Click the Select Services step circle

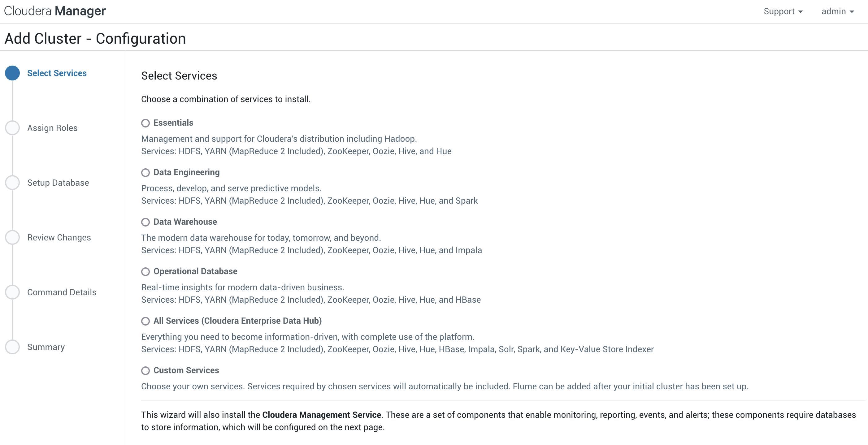coord(12,73)
